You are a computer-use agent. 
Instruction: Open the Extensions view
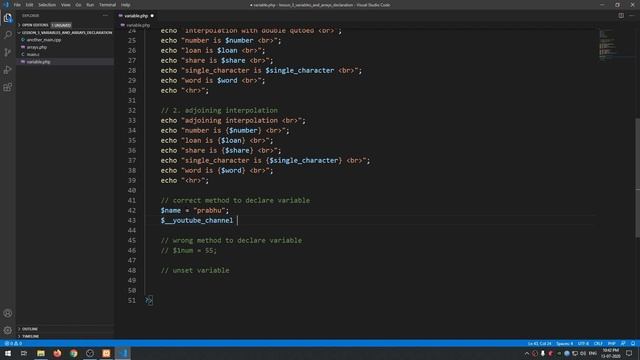(x=8, y=87)
